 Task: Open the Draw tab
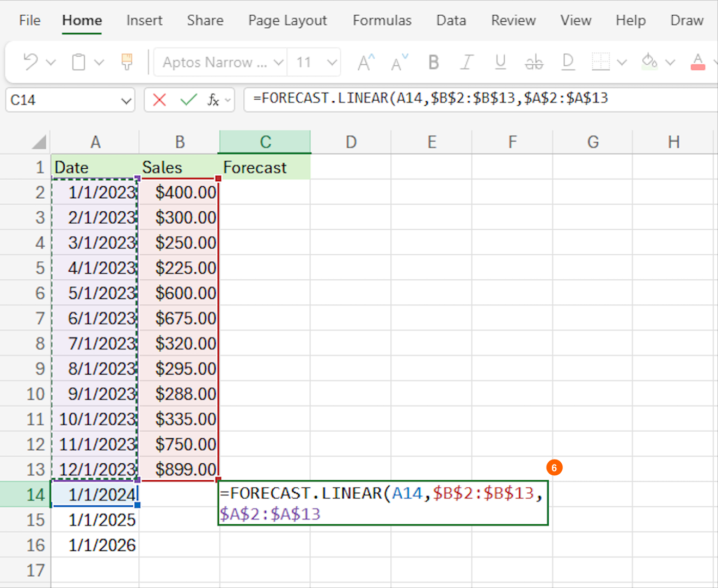tap(687, 20)
